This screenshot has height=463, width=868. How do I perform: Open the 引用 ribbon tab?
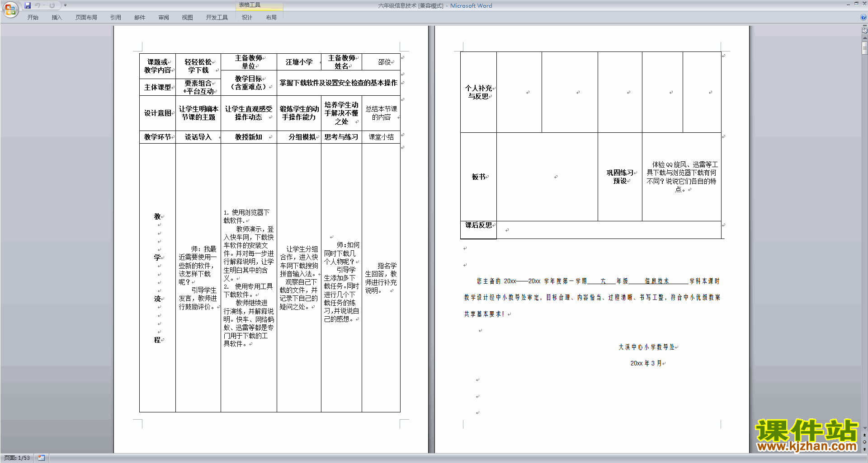click(116, 17)
